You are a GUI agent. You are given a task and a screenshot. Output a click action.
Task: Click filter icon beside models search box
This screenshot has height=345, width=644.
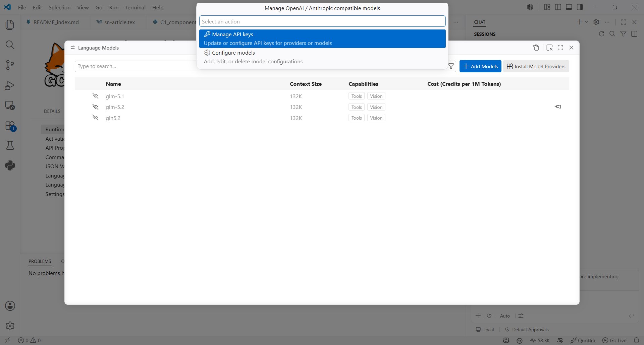[x=451, y=66]
